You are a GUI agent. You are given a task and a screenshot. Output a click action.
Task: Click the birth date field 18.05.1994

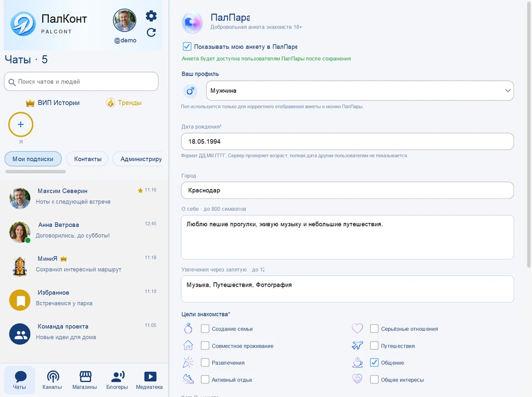347,141
